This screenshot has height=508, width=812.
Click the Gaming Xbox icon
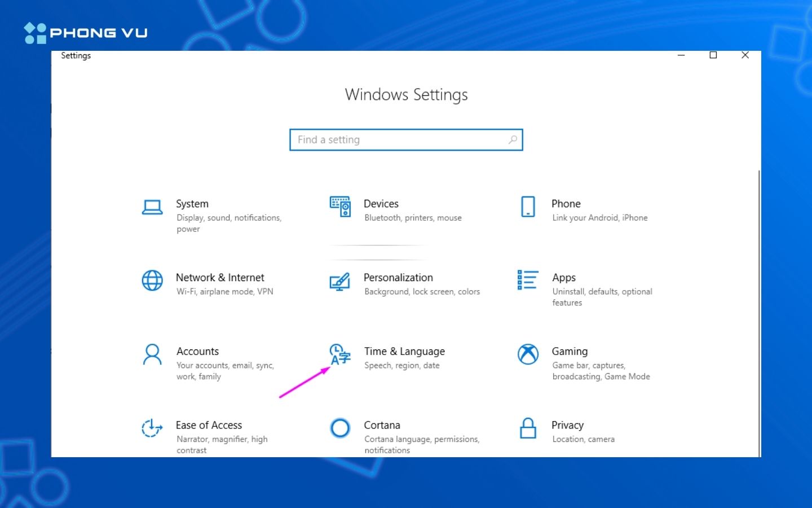pos(528,354)
